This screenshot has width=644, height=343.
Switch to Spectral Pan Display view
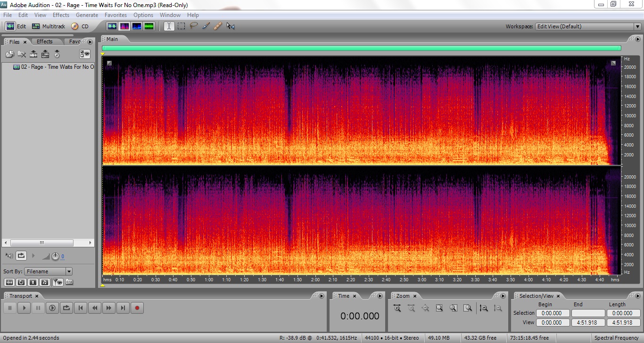tap(137, 26)
